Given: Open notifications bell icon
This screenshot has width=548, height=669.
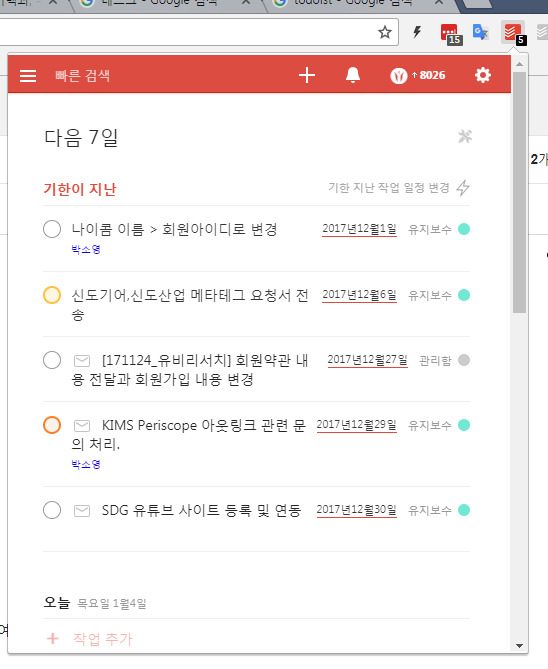Looking at the screenshot, I should point(353,75).
